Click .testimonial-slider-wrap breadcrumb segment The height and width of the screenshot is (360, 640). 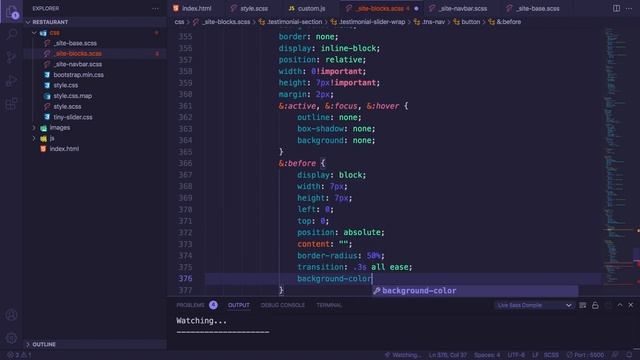(x=368, y=22)
